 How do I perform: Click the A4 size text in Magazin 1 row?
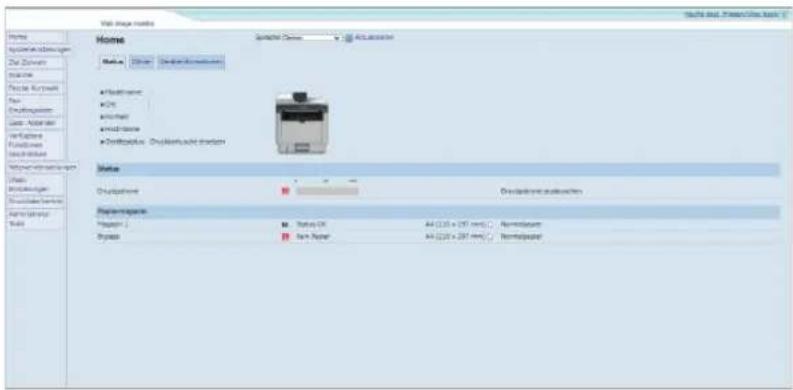(456, 224)
